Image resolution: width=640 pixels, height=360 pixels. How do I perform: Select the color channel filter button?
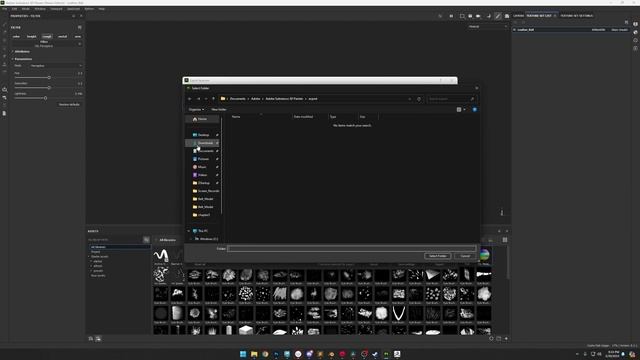[x=16, y=36]
